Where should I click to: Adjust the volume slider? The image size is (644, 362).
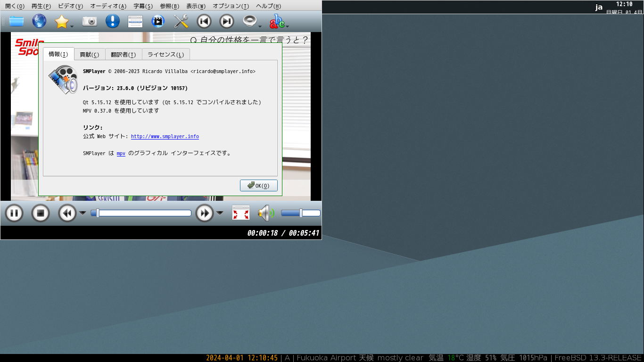pyautogui.click(x=301, y=213)
